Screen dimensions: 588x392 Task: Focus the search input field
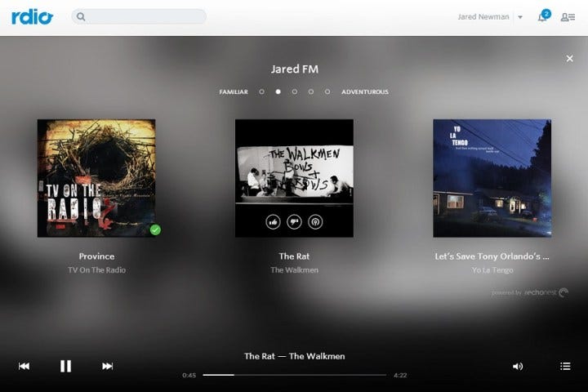[139, 17]
